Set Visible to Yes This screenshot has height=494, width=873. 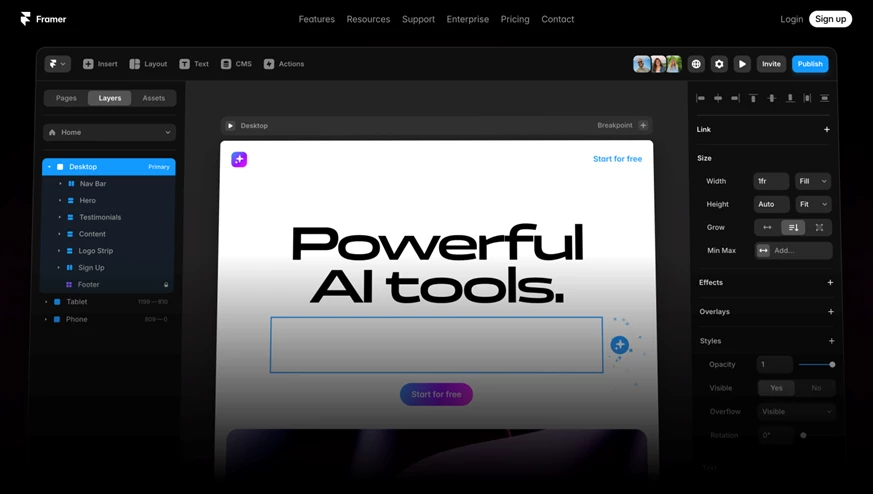(x=776, y=388)
